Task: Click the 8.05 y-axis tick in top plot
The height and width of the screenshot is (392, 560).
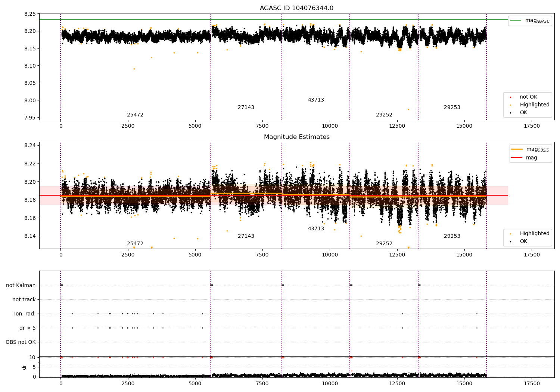Action: pyautogui.click(x=30, y=83)
